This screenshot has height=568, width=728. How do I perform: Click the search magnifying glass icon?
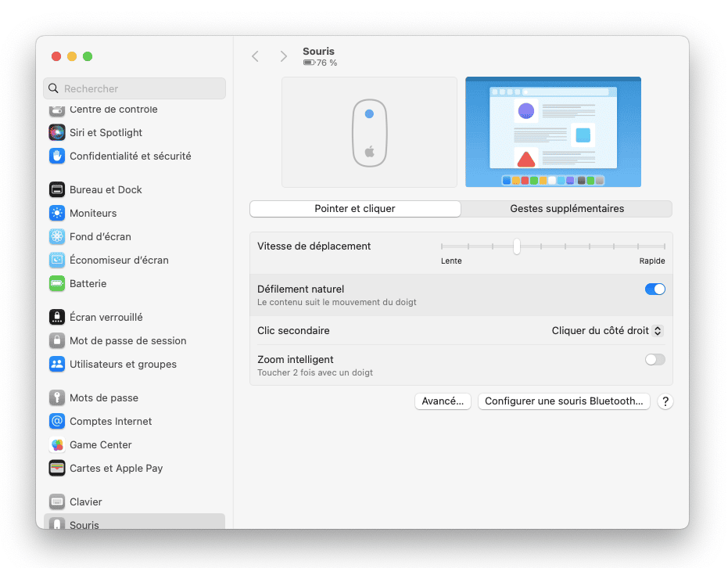click(53, 88)
